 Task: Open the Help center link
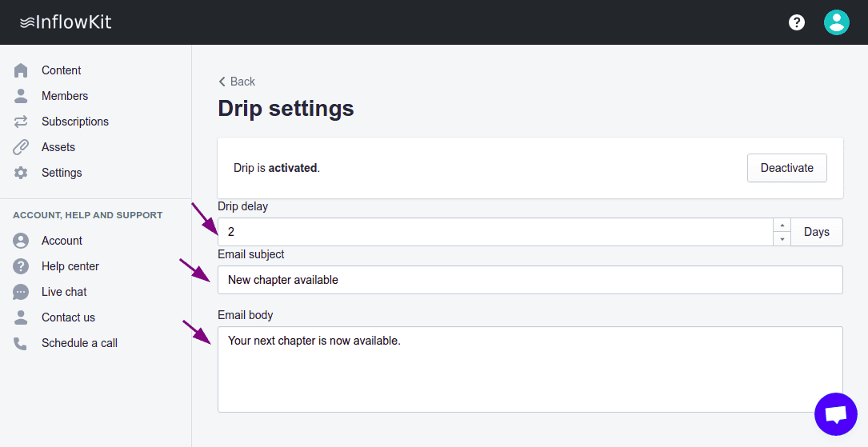[70, 266]
